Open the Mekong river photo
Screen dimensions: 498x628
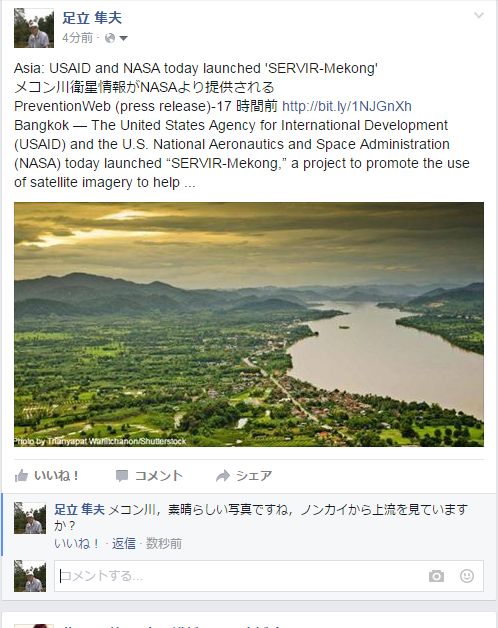point(249,324)
